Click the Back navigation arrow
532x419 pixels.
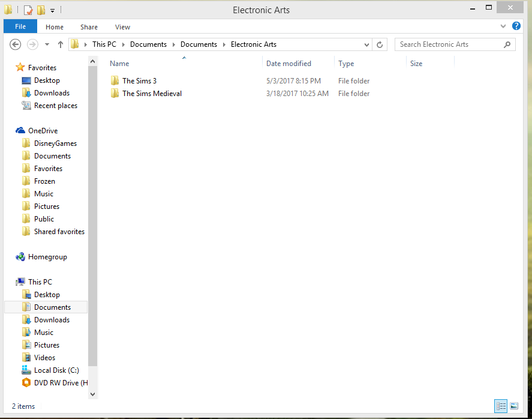pyautogui.click(x=16, y=44)
